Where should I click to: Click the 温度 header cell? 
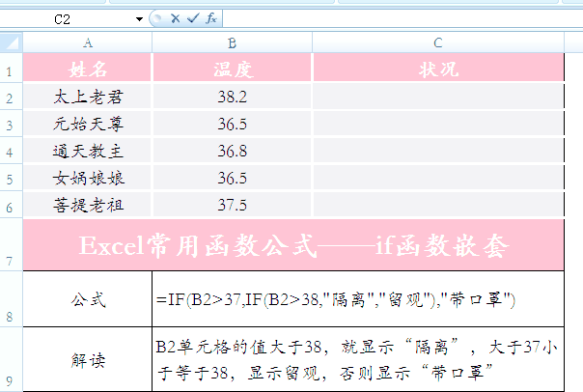pyautogui.click(x=233, y=68)
